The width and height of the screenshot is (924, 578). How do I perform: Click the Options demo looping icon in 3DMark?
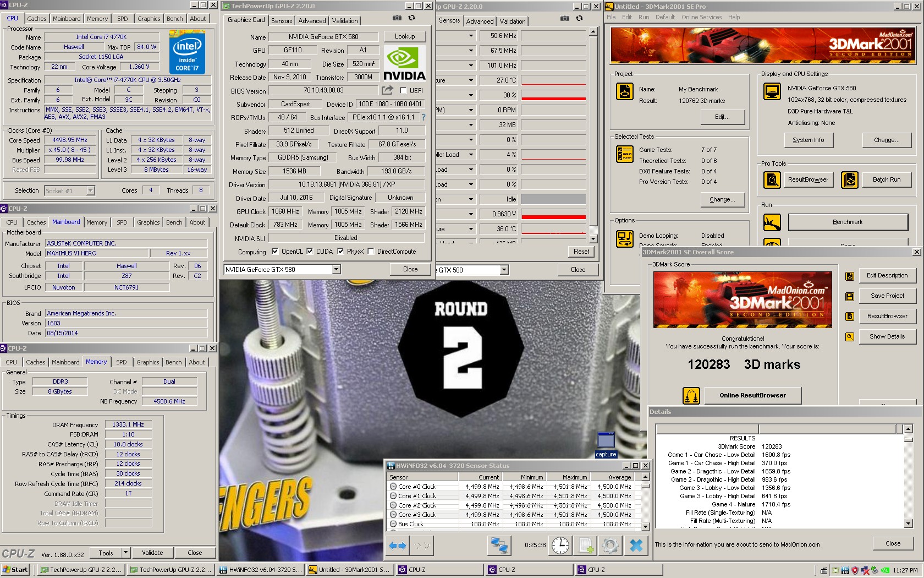625,238
